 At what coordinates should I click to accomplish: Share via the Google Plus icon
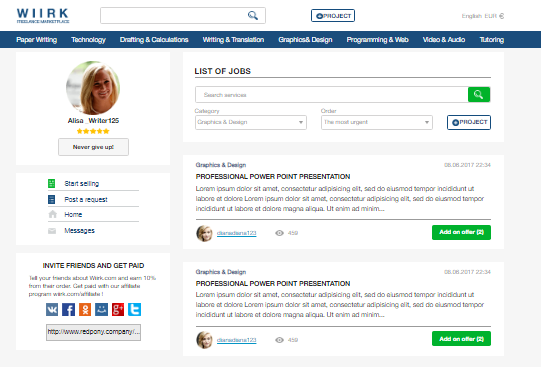(x=118, y=309)
